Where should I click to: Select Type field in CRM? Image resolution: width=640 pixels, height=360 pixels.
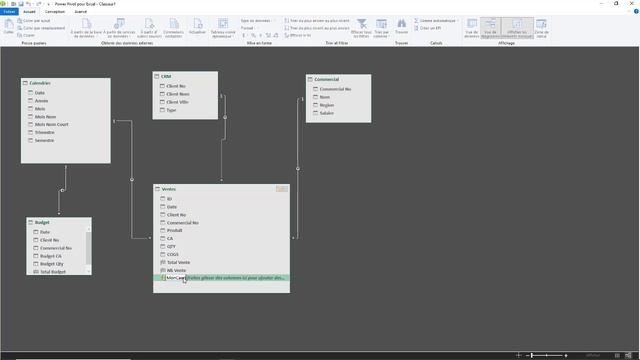(x=171, y=110)
